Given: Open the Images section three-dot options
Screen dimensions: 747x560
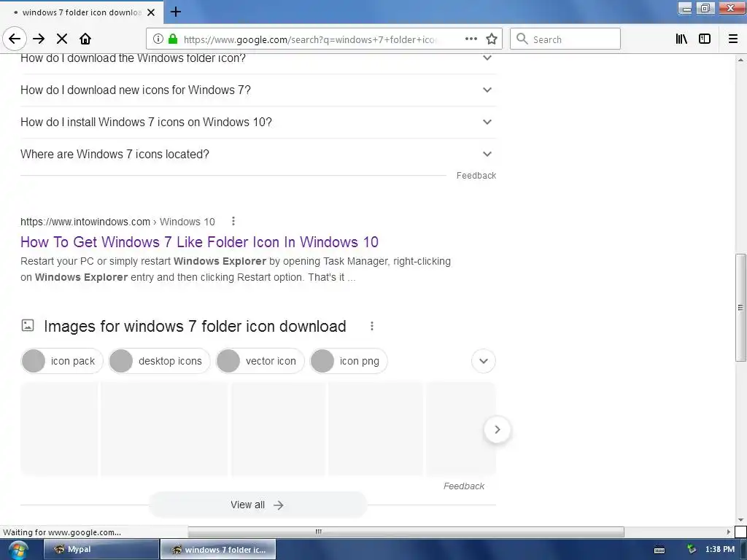Looking at the screenshot, I should click(372, 326).
